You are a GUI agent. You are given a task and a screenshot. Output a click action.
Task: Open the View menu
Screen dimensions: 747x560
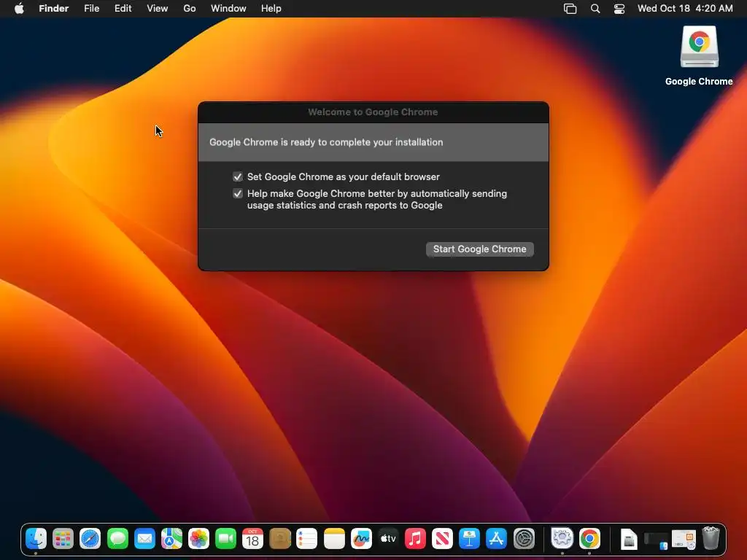(x=158, y=9)
